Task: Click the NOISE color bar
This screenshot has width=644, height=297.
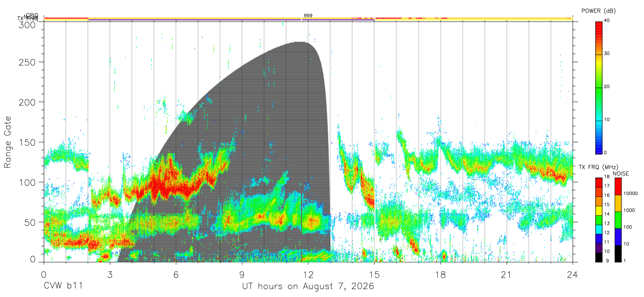Action: click(x=617, y=220)
